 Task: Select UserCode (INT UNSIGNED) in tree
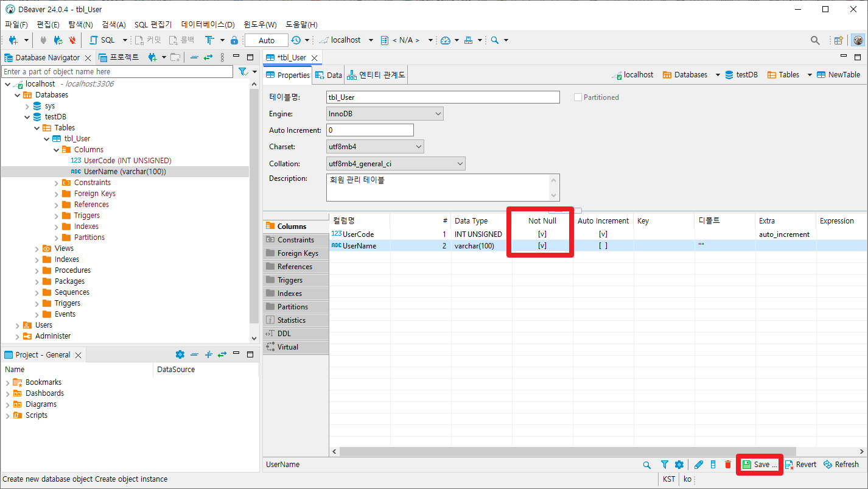tap(127, 161)
